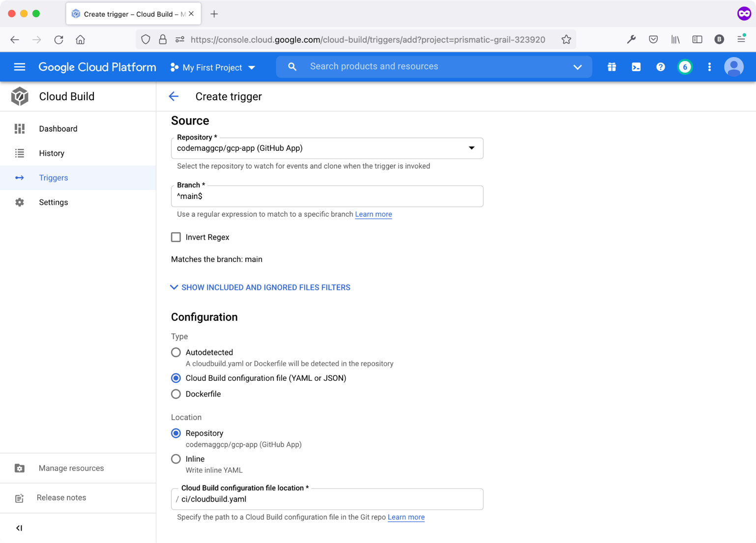Image resolution: width=756 pixels, height=543 pixels.
Task: Choose Inline to write inline YAML
Action: (175, 458)
